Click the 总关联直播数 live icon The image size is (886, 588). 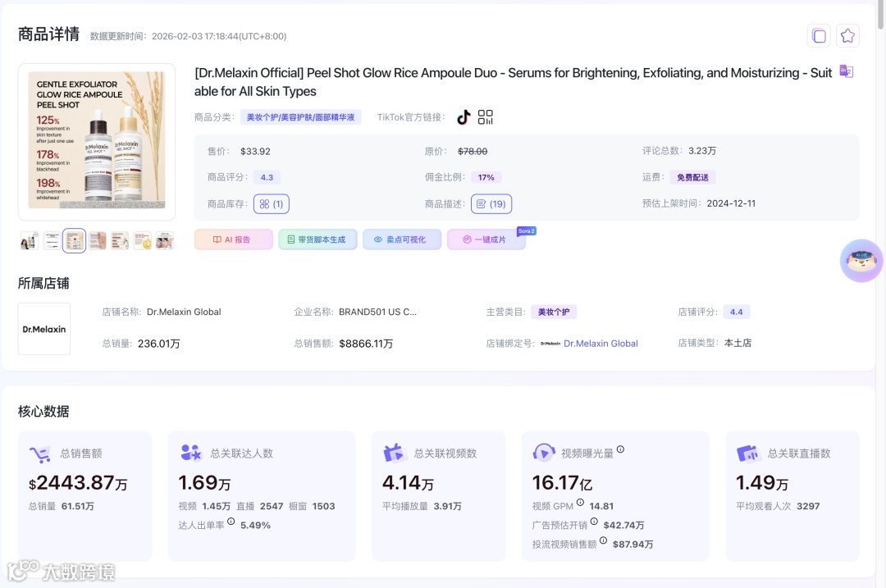click(x=748, y=453)
